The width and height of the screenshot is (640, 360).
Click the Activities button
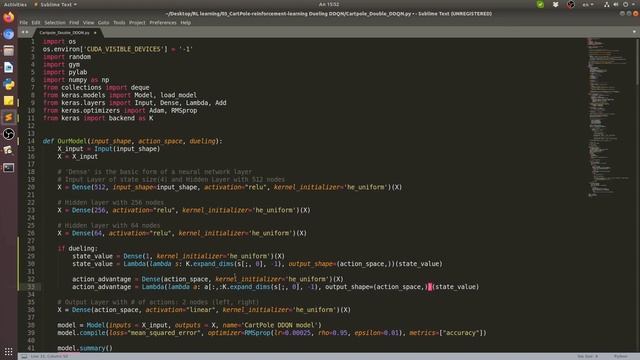coord(15,4)
